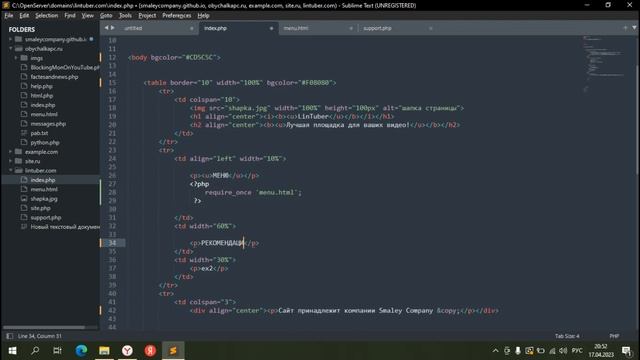Open the Tools menu
Viewport: 640px width, 360px height.
(x=125, y=16)
